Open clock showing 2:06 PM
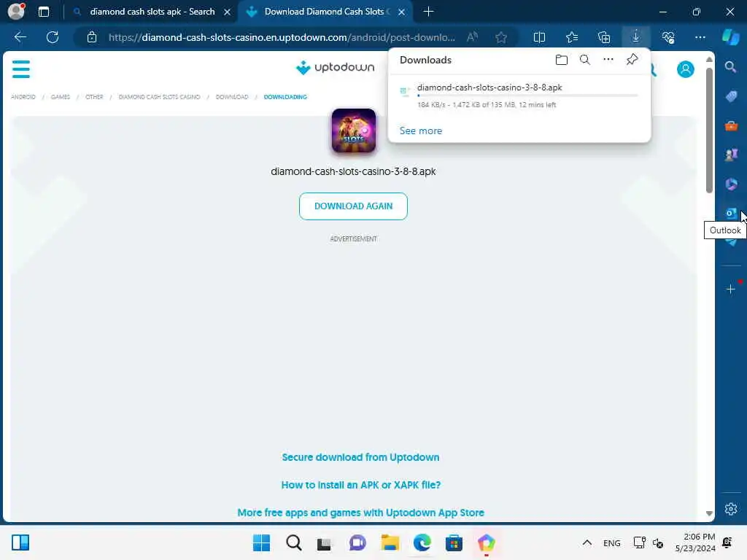This screenshot has width=747, height=560. [695, 542]
